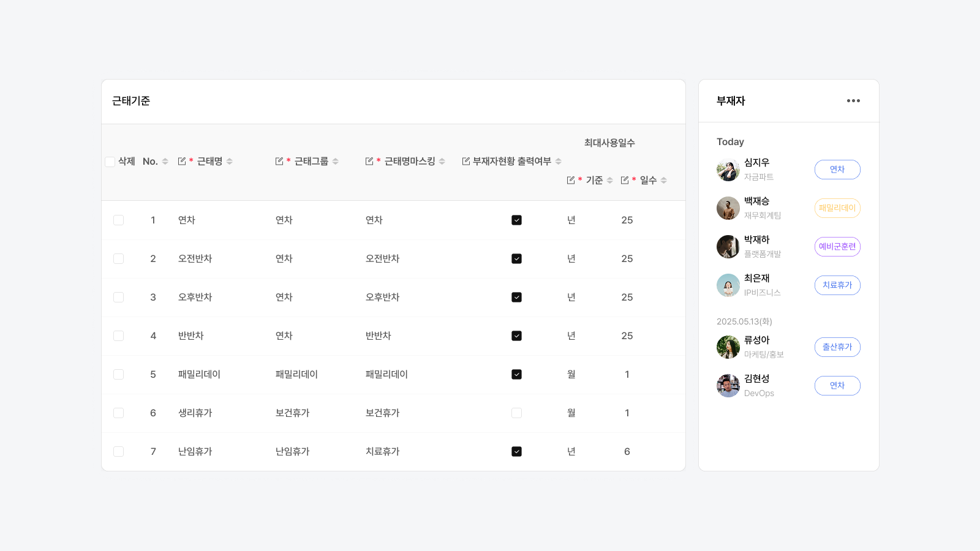Click 류성아's profile avatar

click(x=728, y=347)
